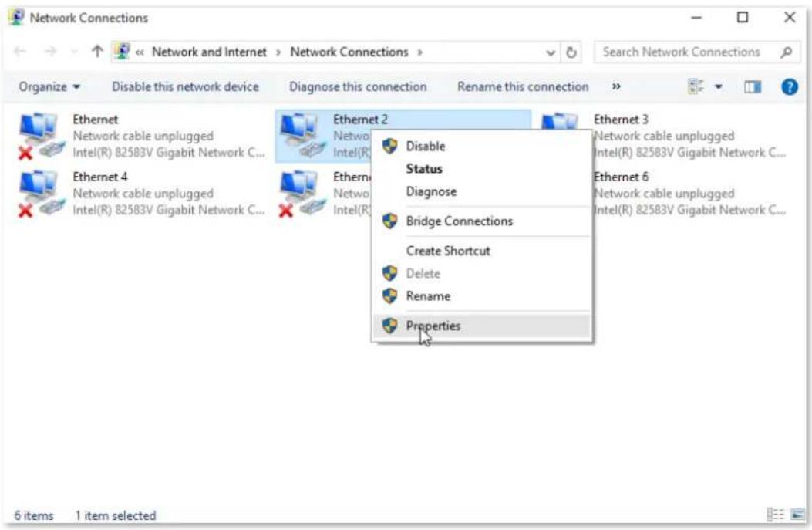This screenshot has height=530, width=812.
Task: Click Disable this network device
Action: pyautogui.click(x=185, y=86)
